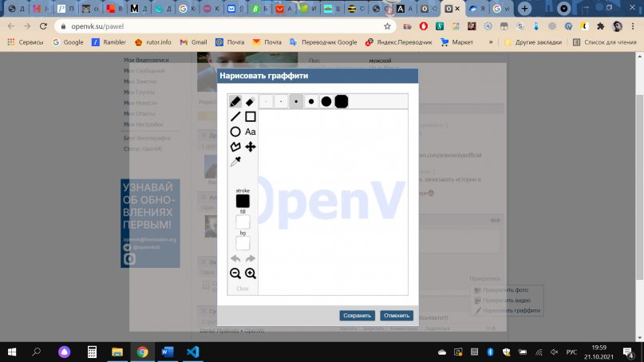
Task: Choose the straight line tool
Action: [x=235, y=116]
